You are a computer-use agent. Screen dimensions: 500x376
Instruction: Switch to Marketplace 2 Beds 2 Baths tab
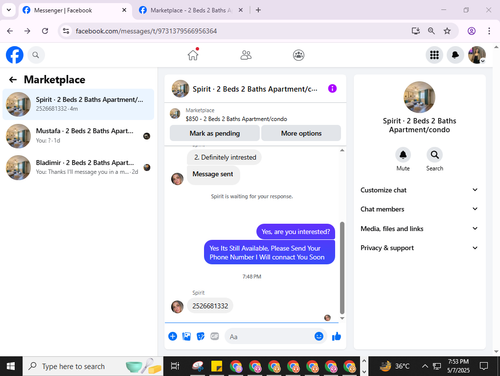[x=191, y=10]
